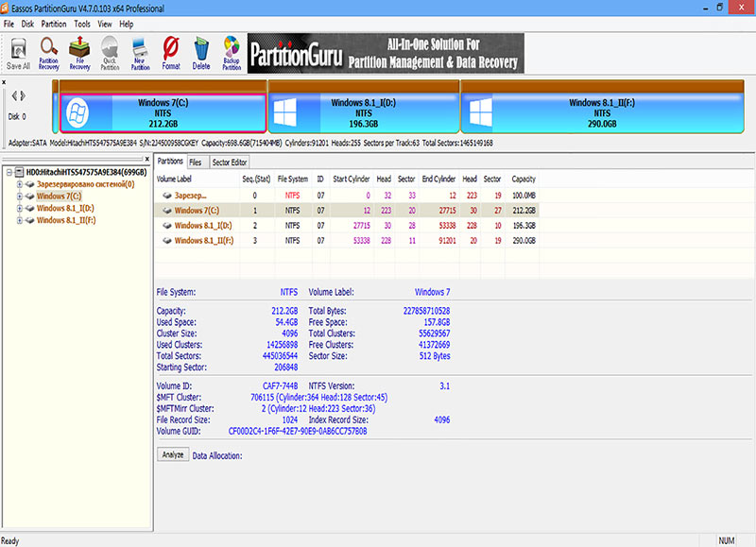This screenshot has width=756, height=547.
Task: Open the Tools menu
Action: coord(82,25)
